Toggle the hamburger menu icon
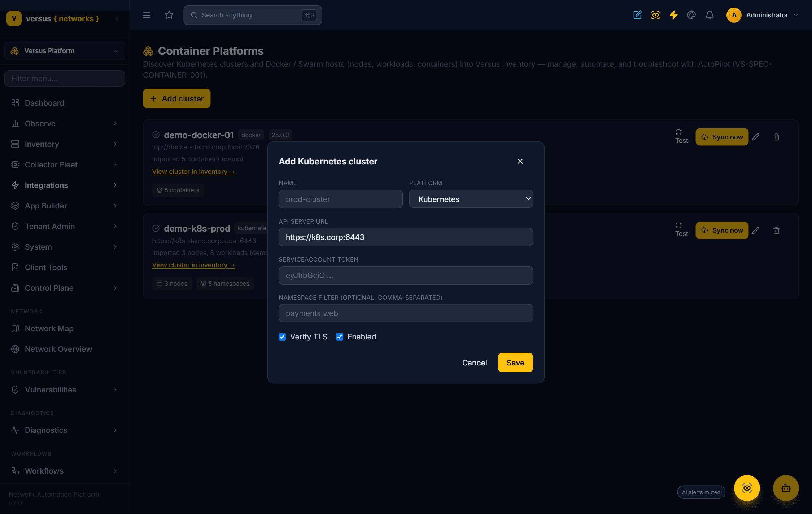This screenshot has height=514, width=812. (147, 15)
